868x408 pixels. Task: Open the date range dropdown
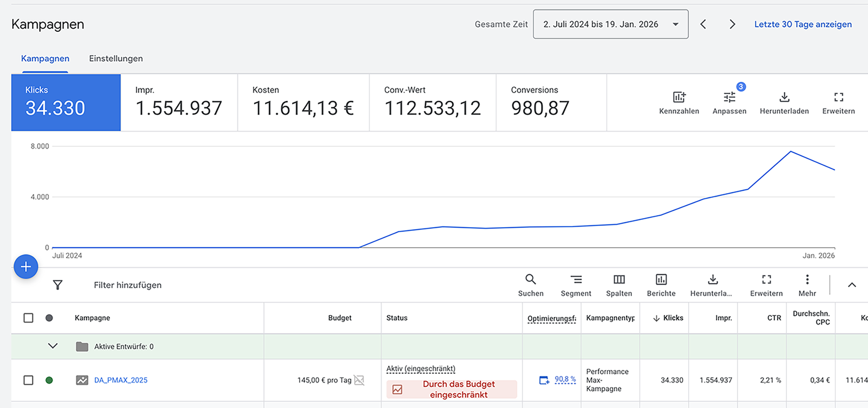point(610,24)
